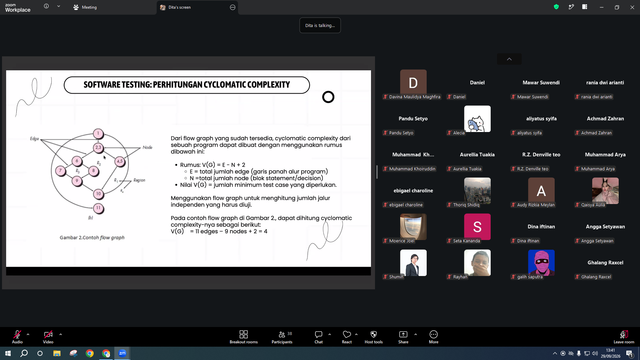Start Video camera toggle
640x360 pixels.
pos(48,335)
